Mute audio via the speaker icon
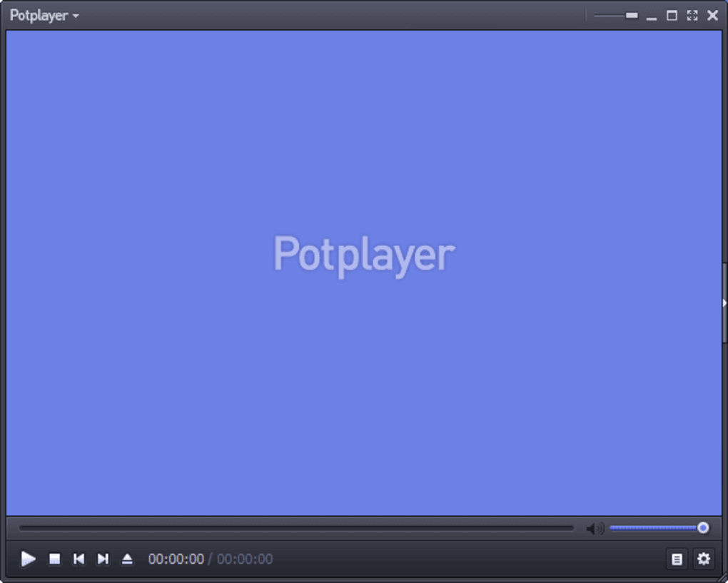 [x=595, y=529]
